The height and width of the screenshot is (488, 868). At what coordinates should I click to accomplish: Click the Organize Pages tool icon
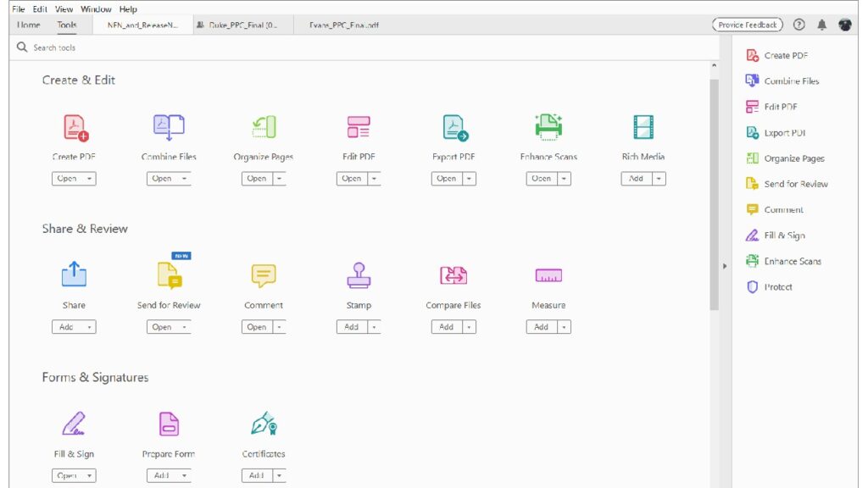[x=264, y=127]
